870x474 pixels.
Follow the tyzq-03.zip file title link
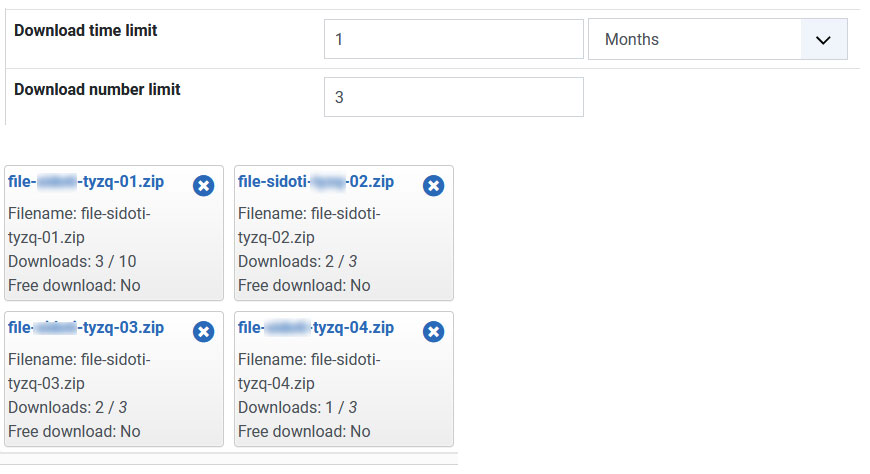pos(86,328)
